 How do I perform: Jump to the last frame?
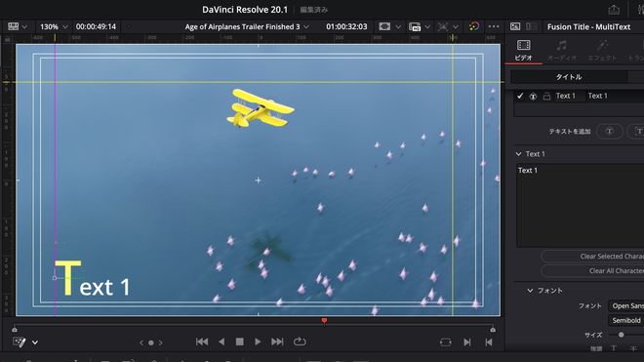(x=277, y=342)
